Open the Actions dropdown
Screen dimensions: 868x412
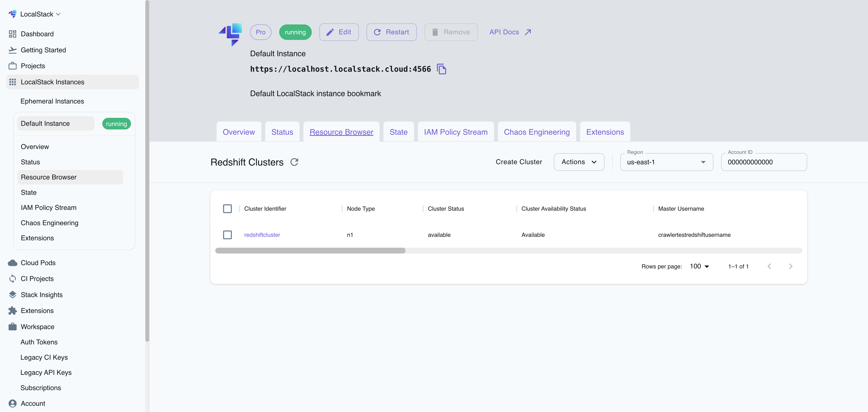[x=579, y=162]
